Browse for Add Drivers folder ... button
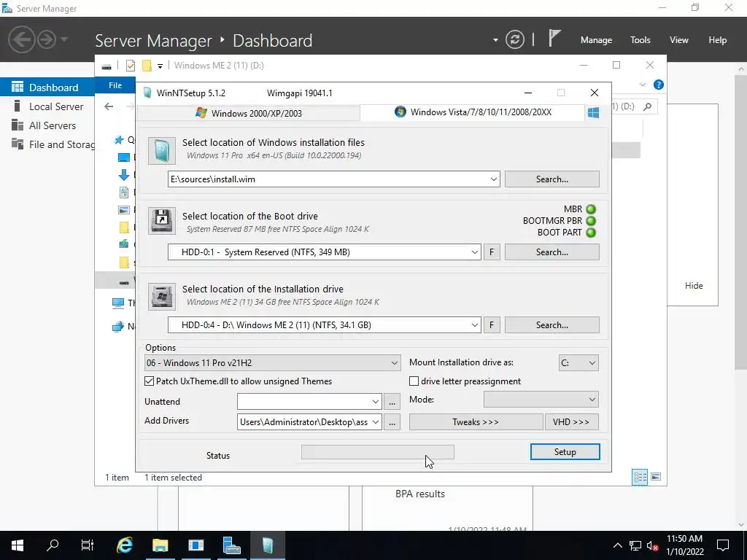Viewport: 747px width, 560px height. (x=392, y=422)
